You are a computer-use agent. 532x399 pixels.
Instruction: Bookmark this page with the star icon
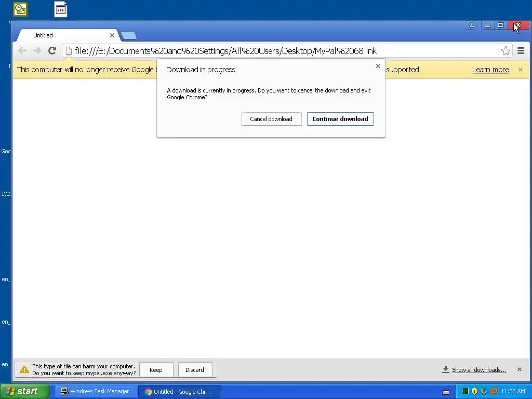pos(506,51)
